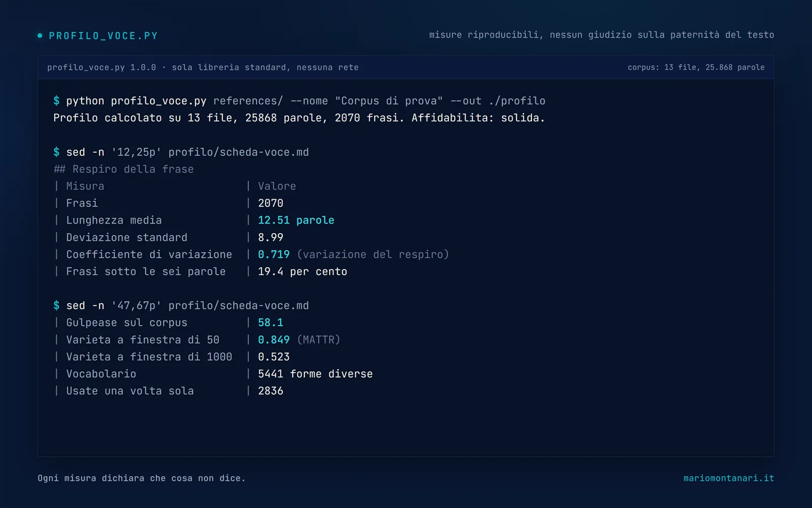The height and width of the screenshot is (508, 812).
Task: Click the dollar prompt before sed '12,25p'
Action: click(56, 152)
